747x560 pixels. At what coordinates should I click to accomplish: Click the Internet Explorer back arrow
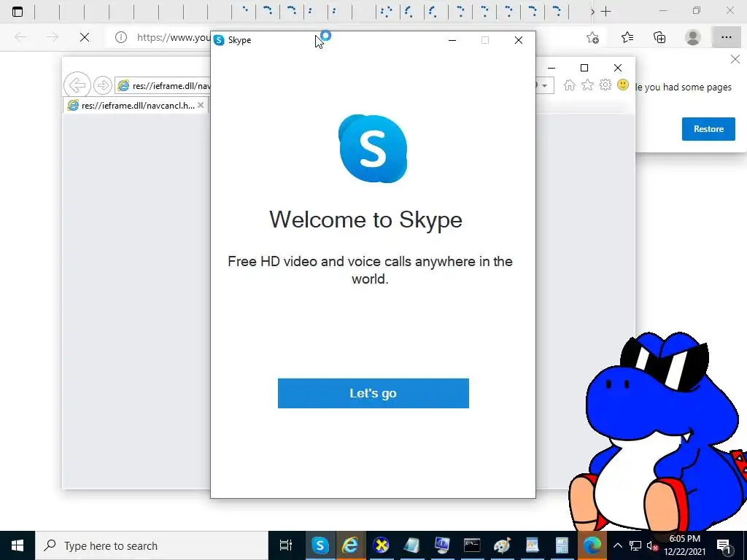77,85
